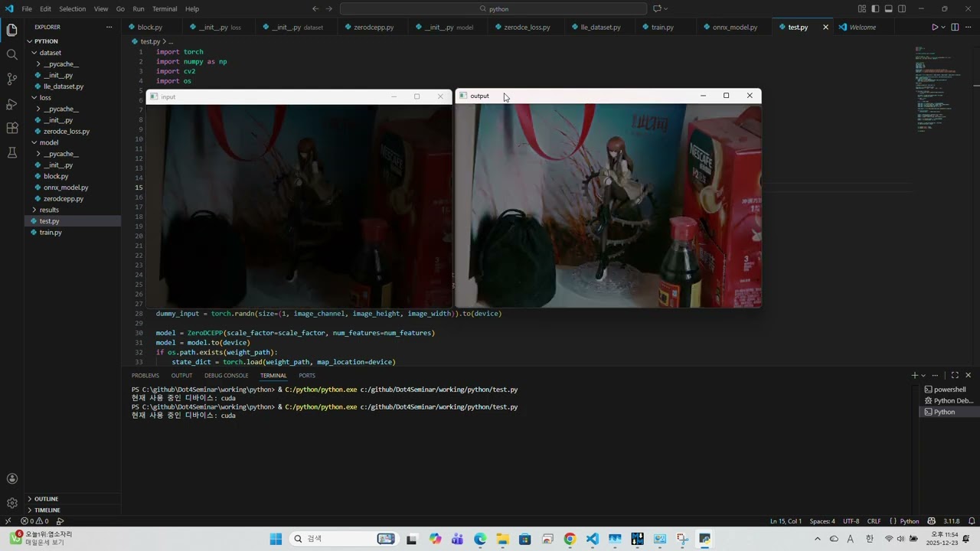Open test.py in the Explorer tree
Image resolution: width=980 pixels, height=551 pixels.
pos(73,221)
